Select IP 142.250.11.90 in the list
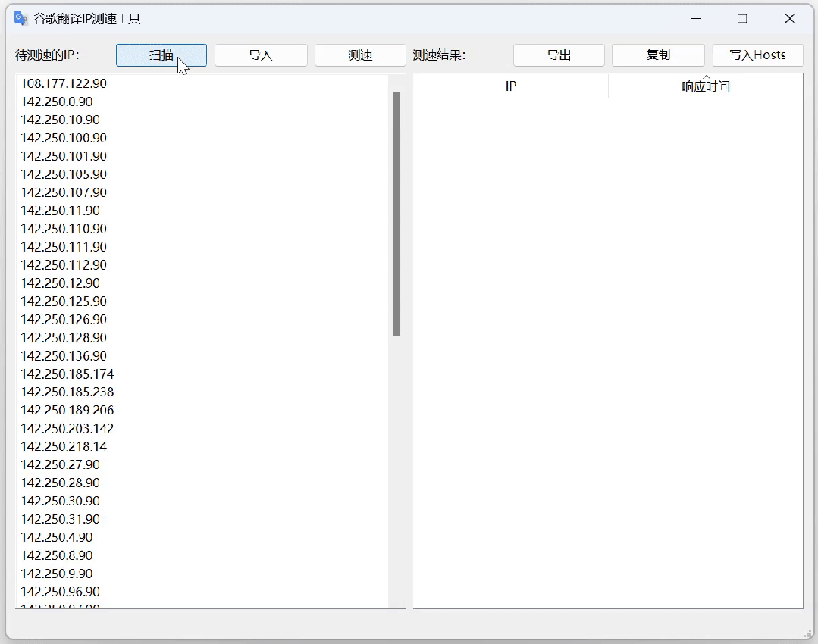 (60, 211)
